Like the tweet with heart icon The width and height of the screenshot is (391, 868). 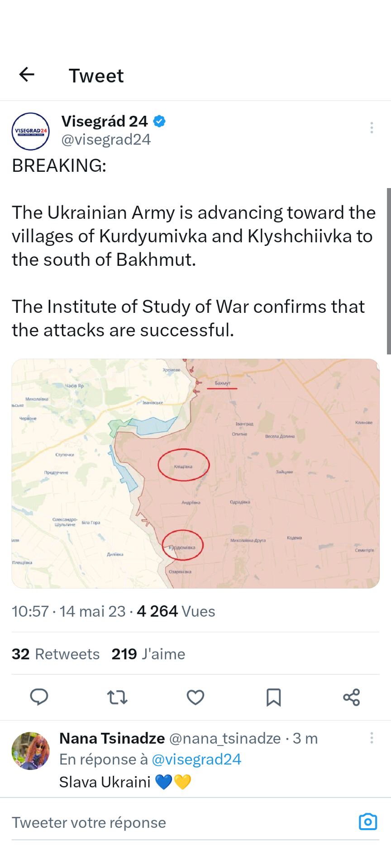pyautogui.click(x=195, y=697)
